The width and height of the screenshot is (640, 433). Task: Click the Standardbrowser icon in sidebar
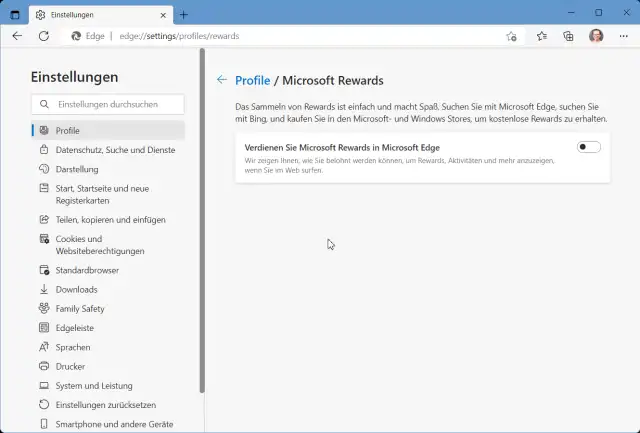coord(44,270)
